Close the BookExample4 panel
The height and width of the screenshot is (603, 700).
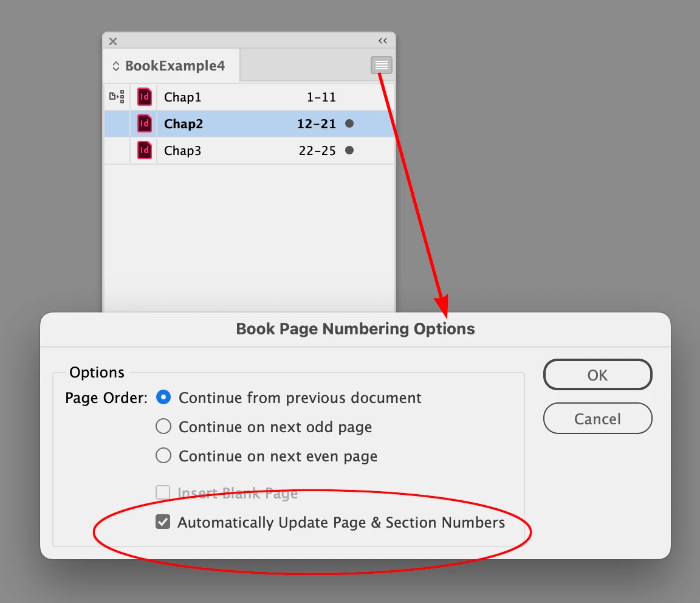(113, 41)
